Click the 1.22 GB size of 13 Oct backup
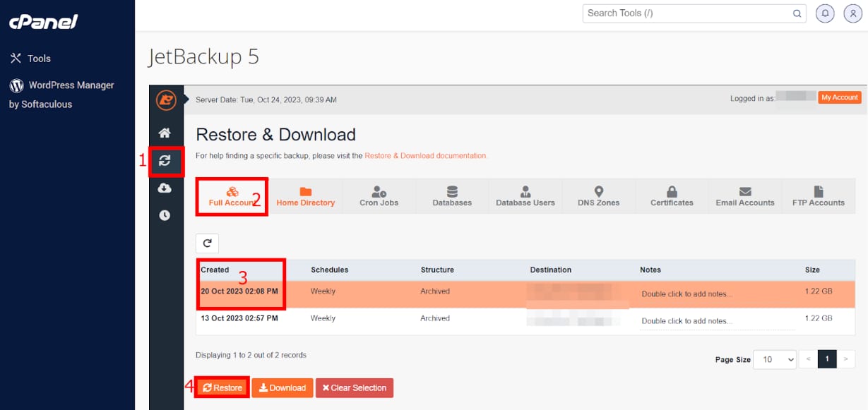 click(x=819, y=318)
